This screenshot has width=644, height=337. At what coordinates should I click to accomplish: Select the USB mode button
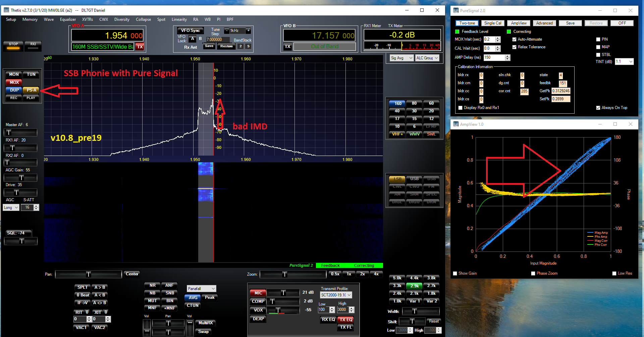pyautogui.click(x=415, y=179)
